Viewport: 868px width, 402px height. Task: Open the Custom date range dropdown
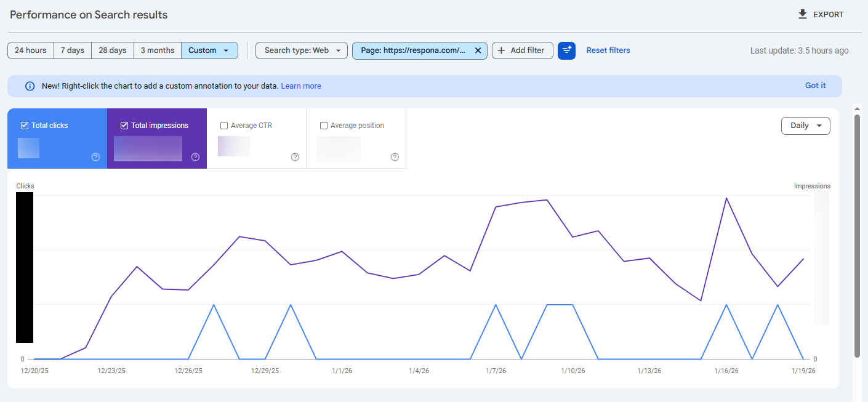click(209, 50)
